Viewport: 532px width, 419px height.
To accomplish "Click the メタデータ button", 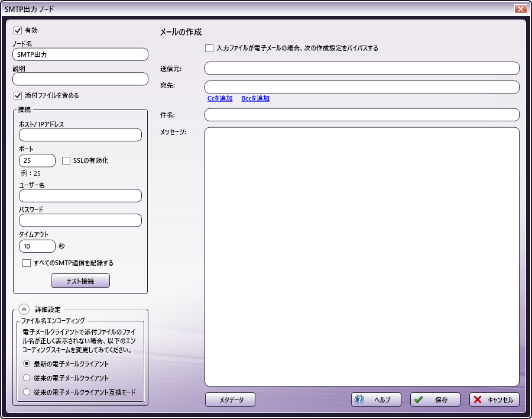I will (x=230, y=399).
